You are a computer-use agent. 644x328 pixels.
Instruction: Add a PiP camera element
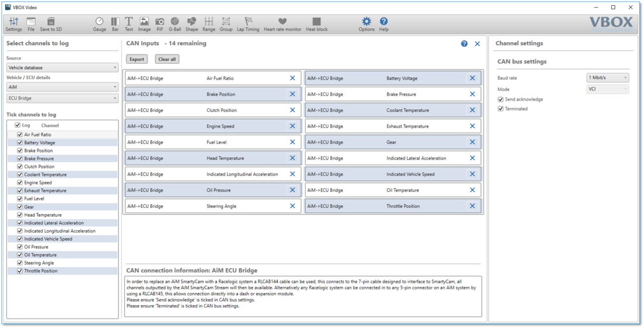(160, 24)
